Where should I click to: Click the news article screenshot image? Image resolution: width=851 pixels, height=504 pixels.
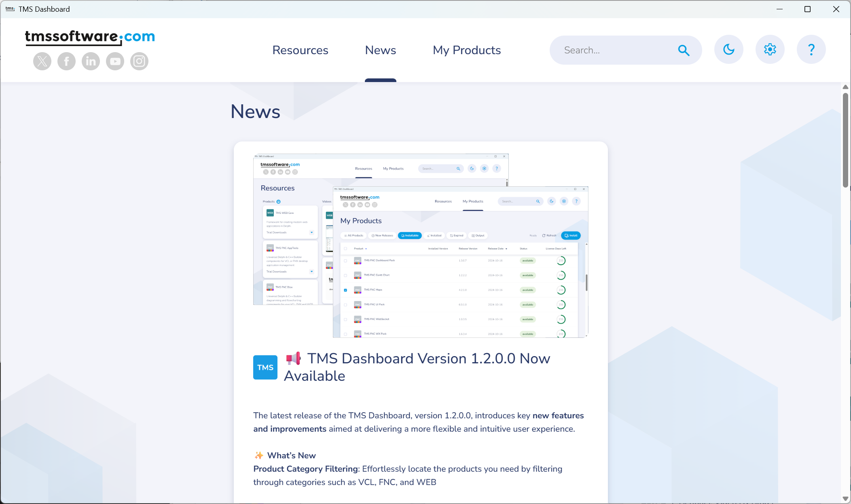[x=421, y=245]
